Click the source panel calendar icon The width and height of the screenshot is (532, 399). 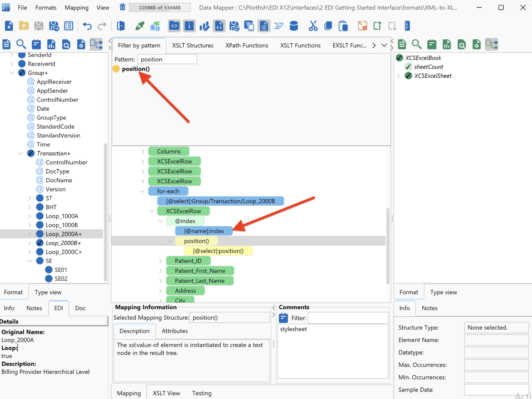(36, 44)
